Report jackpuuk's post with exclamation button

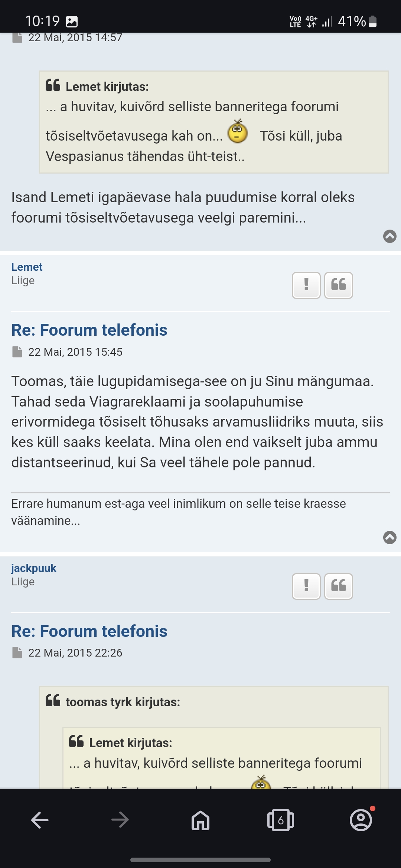(x=306, y=586)
